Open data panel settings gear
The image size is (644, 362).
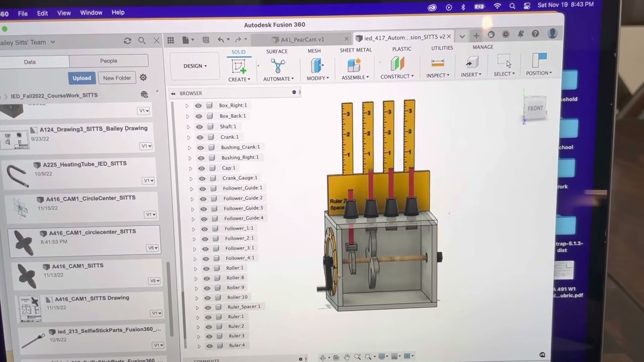143,77
